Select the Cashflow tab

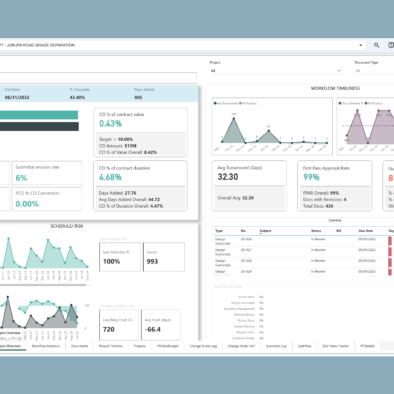304,346
